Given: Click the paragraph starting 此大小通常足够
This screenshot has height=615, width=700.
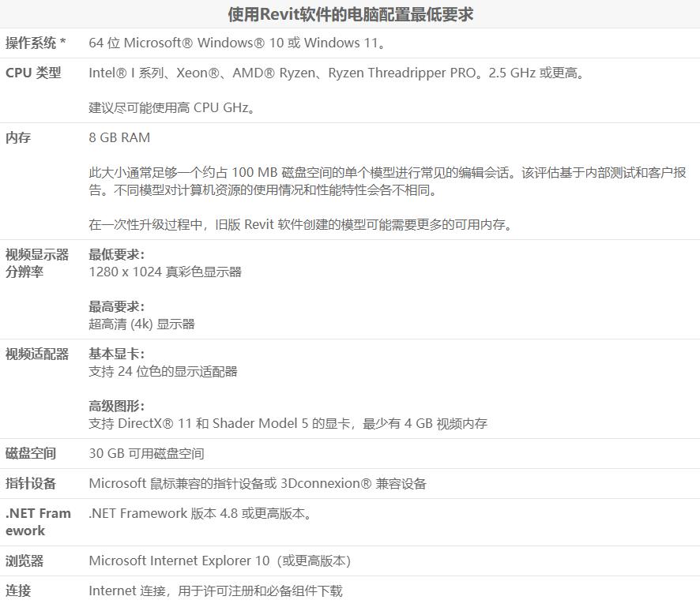Looking at the screenshot, I should [x=387, y=181].
